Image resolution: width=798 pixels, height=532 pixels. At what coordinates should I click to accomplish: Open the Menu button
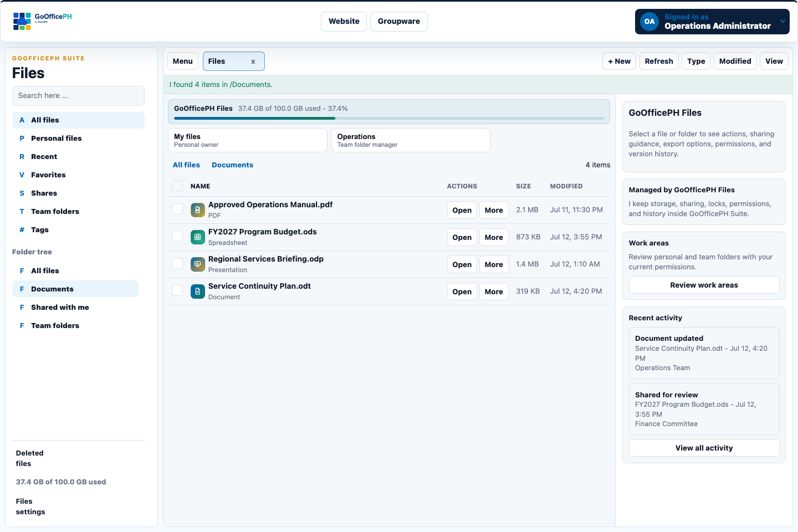[x=182, y=61]
